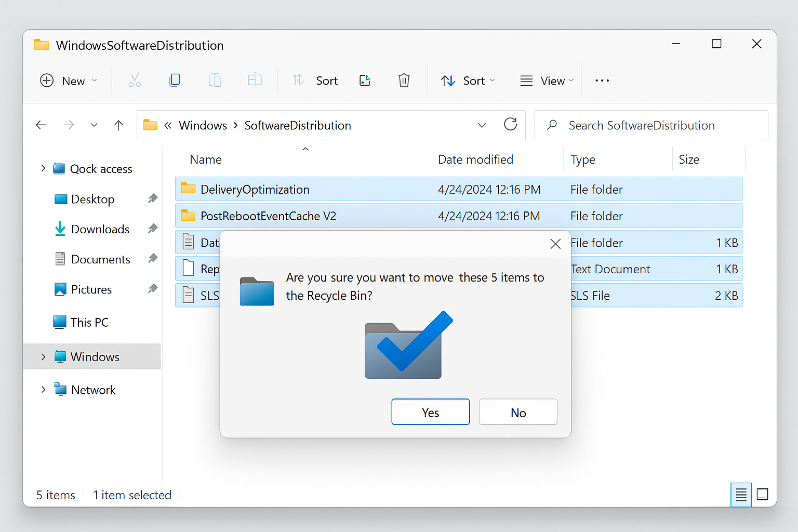Sort files by the Name column header
The height and width of the screenshot is (532, 798).
click(x=205, y=159)
